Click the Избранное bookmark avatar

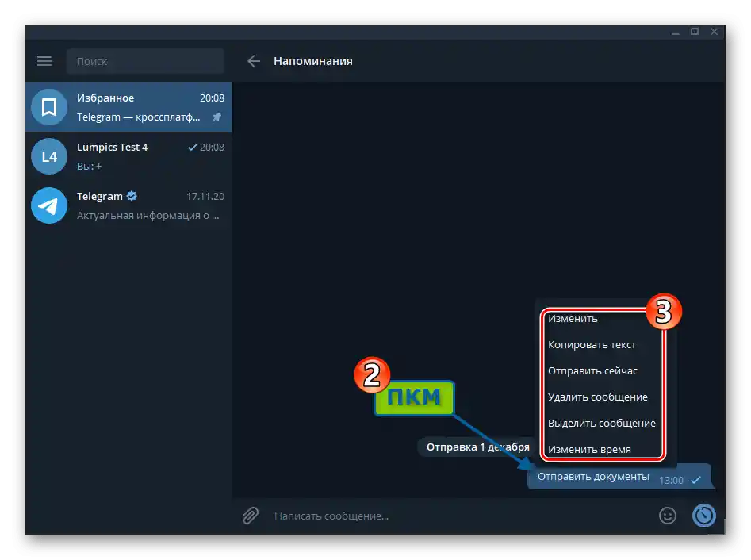pyautogui.click(x=49, y=107)
